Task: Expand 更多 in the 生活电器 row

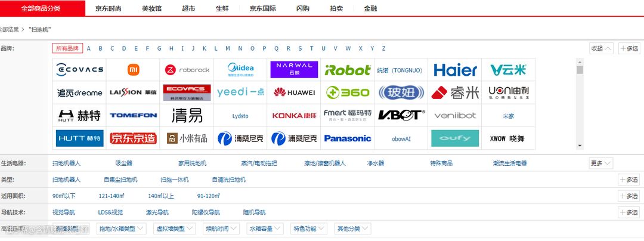Action: 600,163
